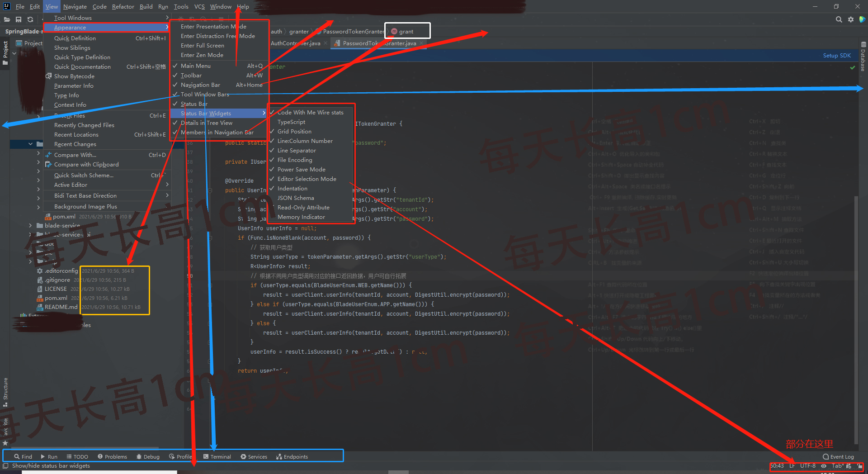Select Recently Changed Files menu item
The image size is (868, 474).
pyautogui.click(x=107, y=125)
